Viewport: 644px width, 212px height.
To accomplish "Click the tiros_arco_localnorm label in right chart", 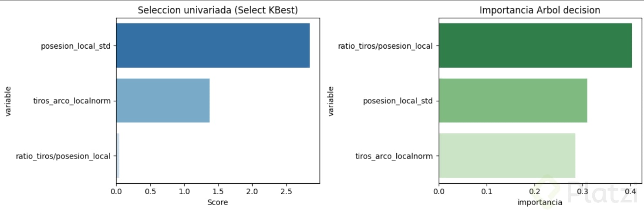I will coord(394,156).
